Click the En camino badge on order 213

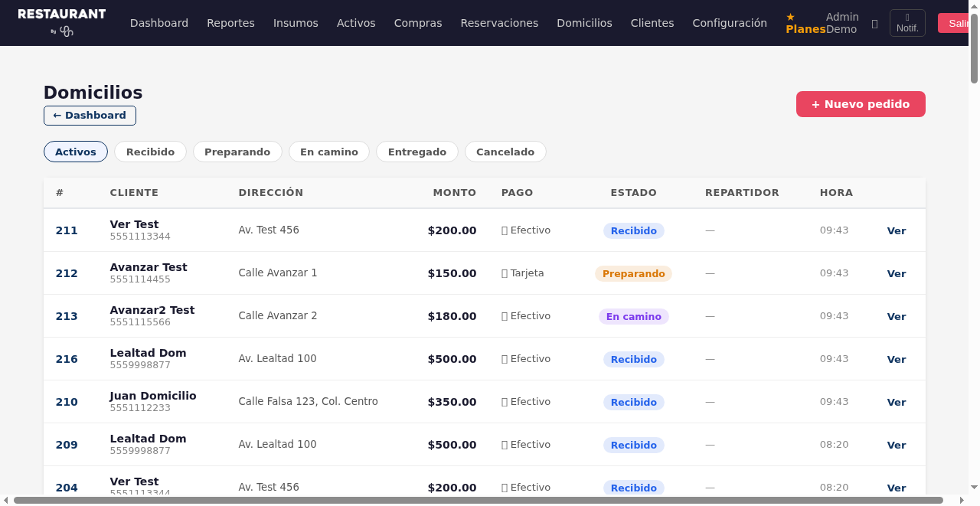tap(633, 316)
